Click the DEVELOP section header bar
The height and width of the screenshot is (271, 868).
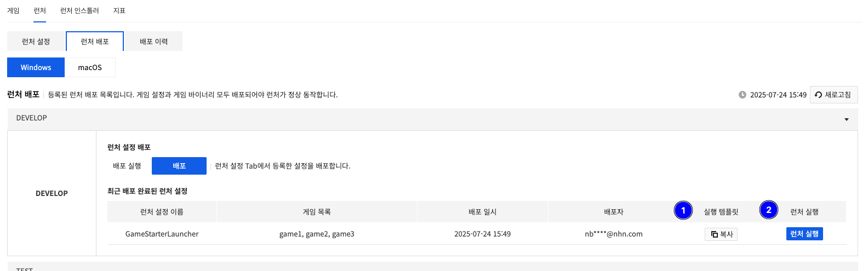pos(384,118)
